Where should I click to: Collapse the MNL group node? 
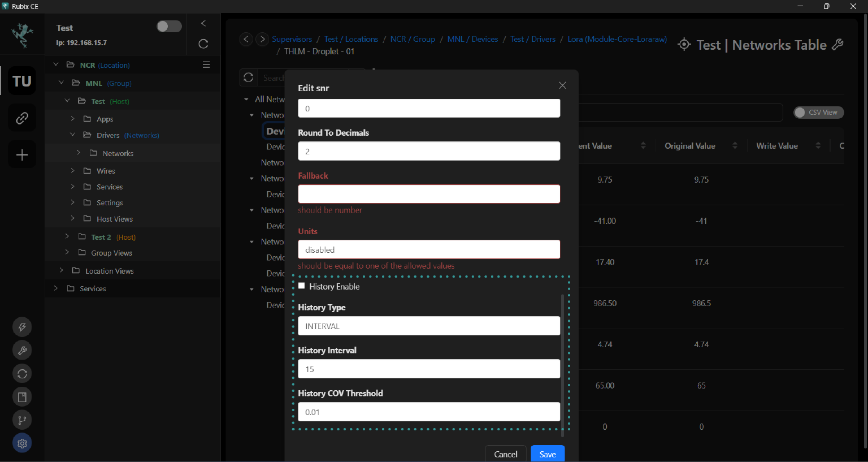coord(62,83)
